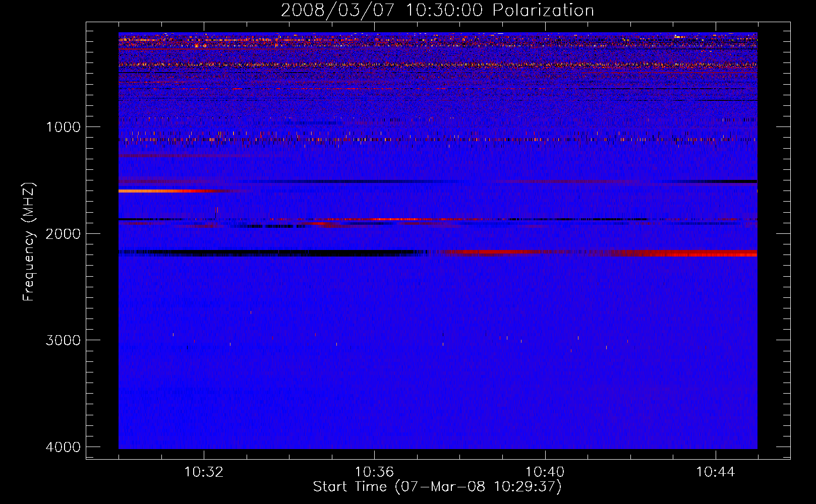Viewport: 816px width, 504px height.
Task: Click the 'Frequency (MHZ)' axis label
Action: pyautogui.click(x=29, y=242)
